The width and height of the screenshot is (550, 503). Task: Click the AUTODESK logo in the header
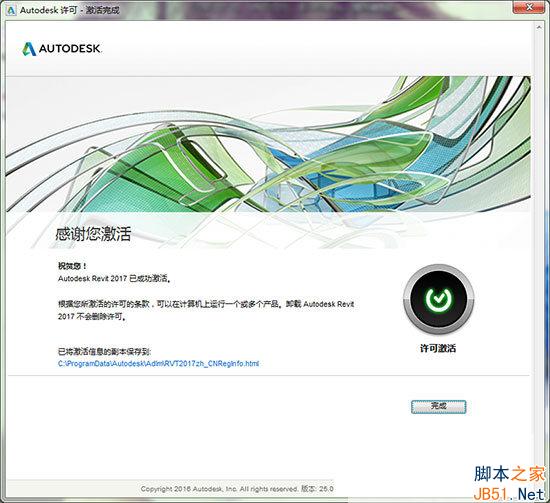click(x=62, y=48)
